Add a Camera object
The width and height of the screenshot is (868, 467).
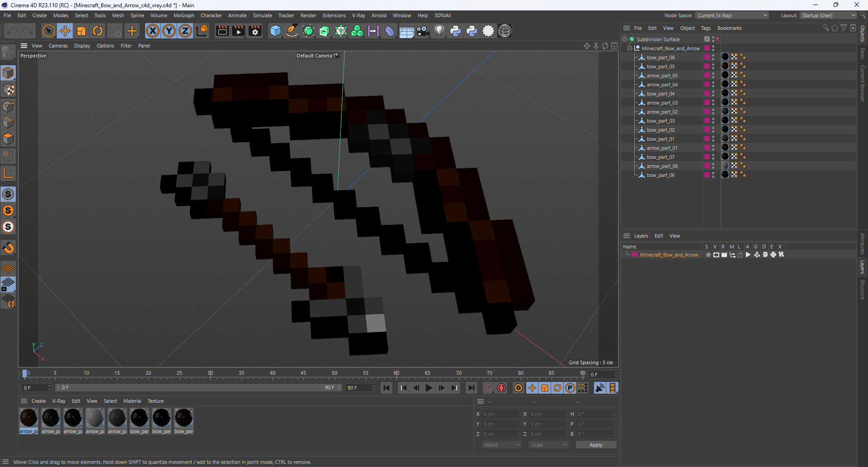click(423, 31)
